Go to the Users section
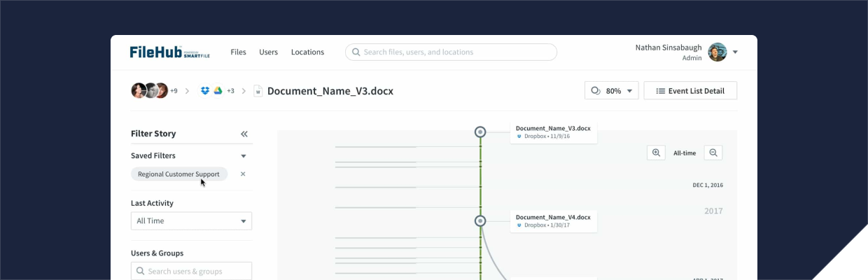868x280 pixels. coord(268,52)
